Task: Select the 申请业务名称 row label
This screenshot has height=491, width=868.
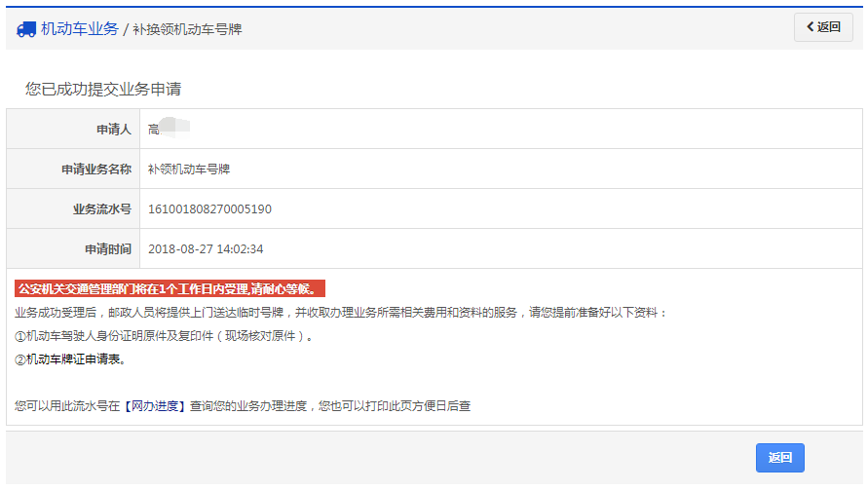Action: point(96,169)
